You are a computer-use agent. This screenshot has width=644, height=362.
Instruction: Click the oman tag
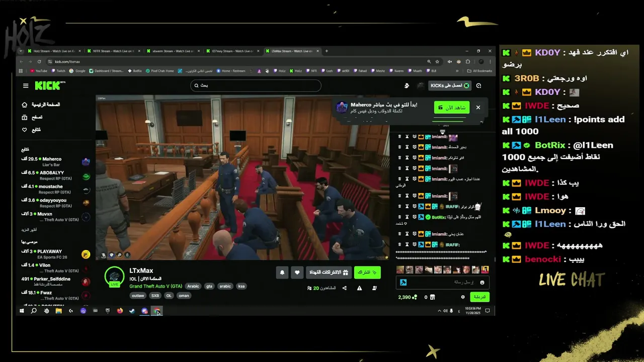pyautogui.click(x=184, y=296)
